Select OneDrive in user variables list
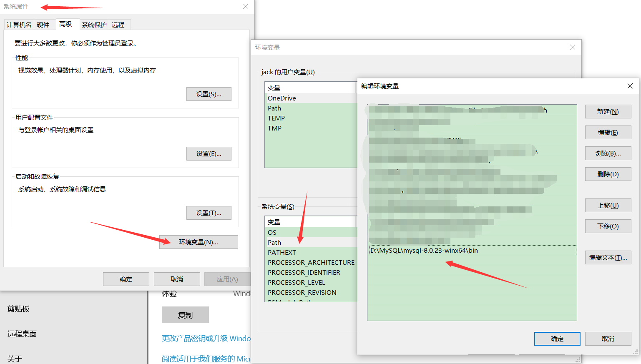The image size is (641, 364). (x=311, y=98)
